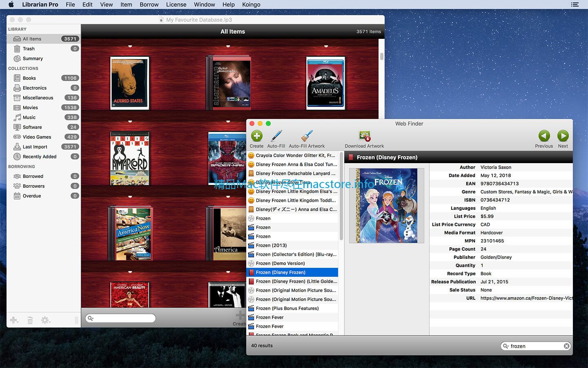Click the sidebar trash delete icon
588x368 pixels.
pos(30,320)
